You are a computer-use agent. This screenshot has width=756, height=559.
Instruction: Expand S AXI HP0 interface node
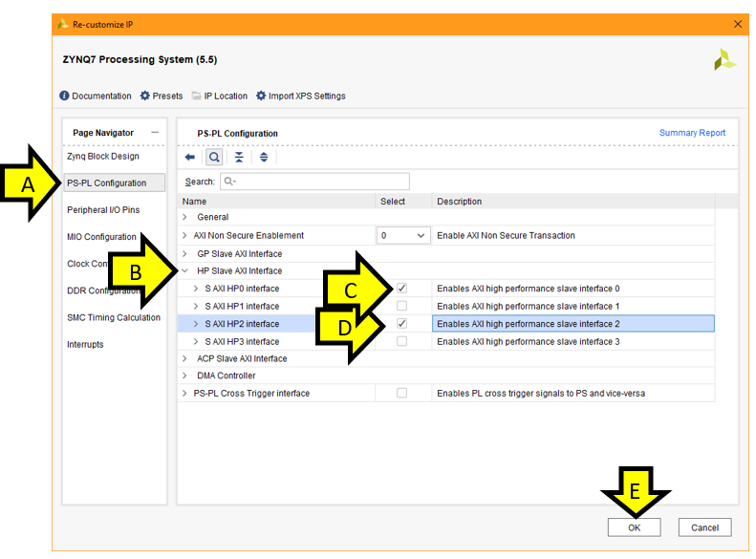coord(196,289)
